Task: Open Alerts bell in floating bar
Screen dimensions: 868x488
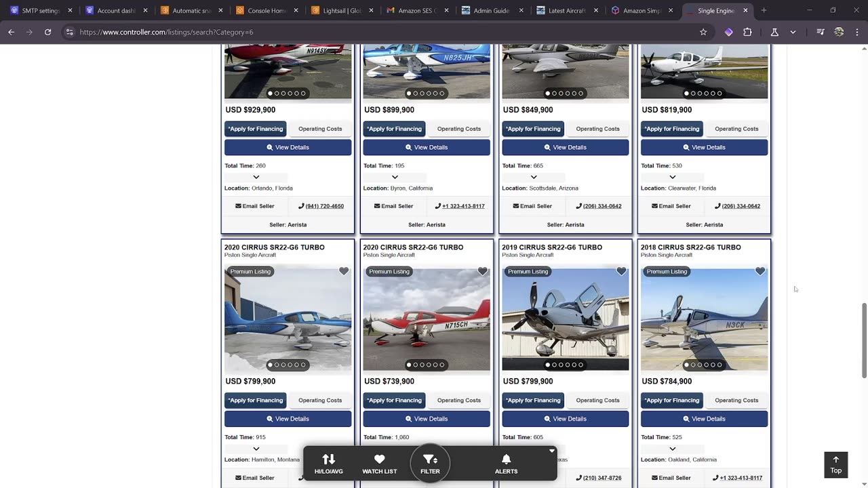Action: [x=506, y=464]
